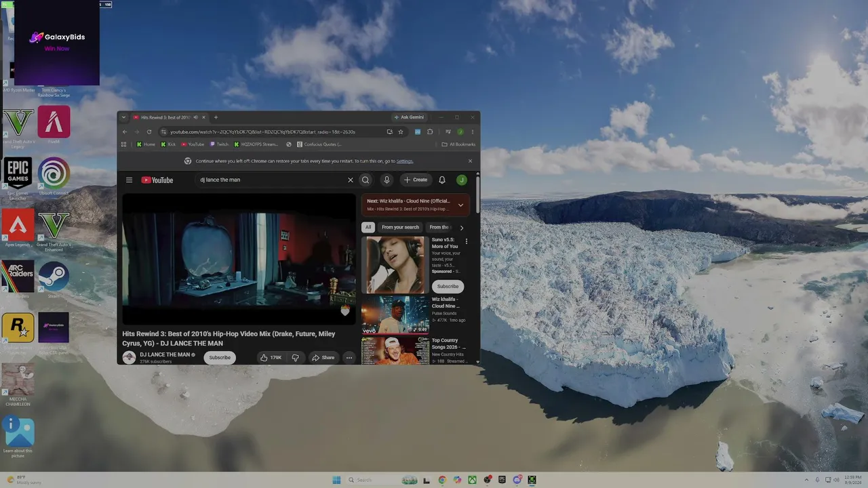This screenshot has height=488, width=868.
Task: Submit the YouTube search with magnifier button
Action: pyautogui.click(x=366, y=180)
